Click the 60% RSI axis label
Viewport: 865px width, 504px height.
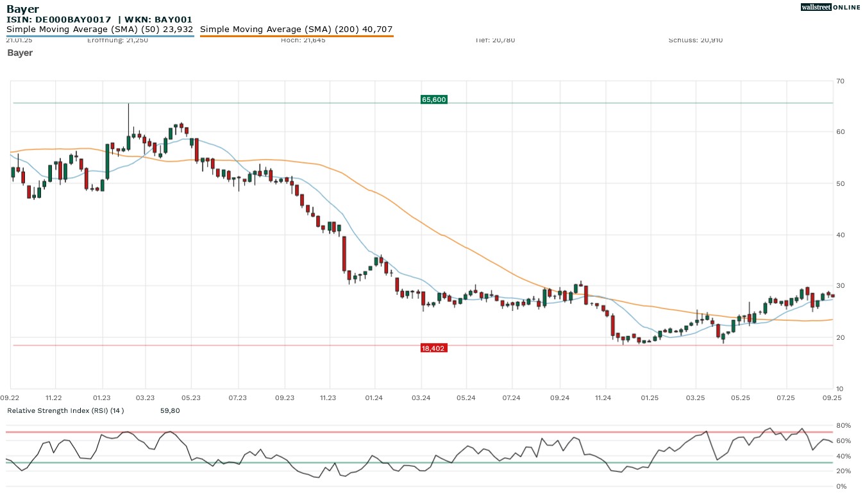click(x=843, y=441)
